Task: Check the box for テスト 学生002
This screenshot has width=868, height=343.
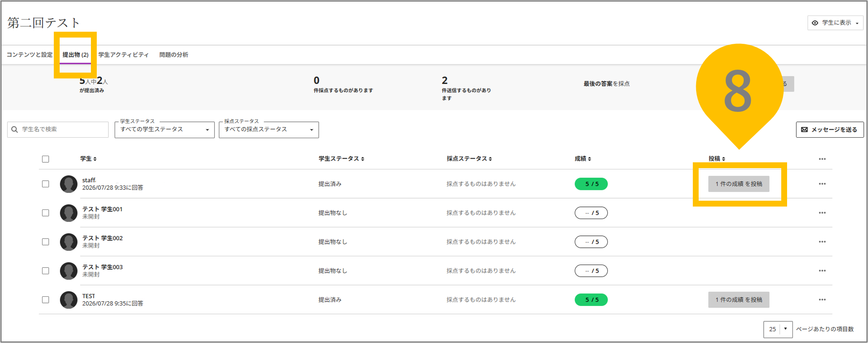Action: (45, 242)
